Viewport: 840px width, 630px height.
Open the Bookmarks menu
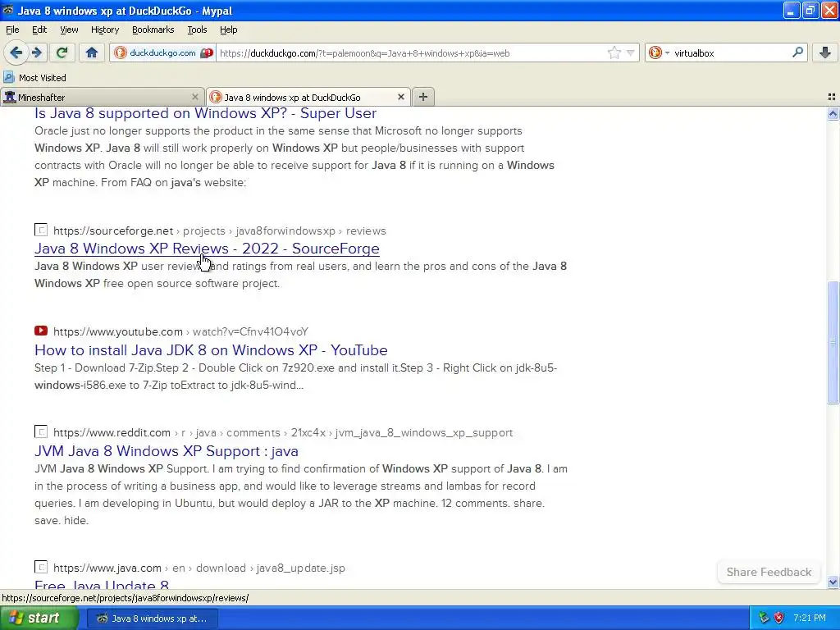coord(153,30)
